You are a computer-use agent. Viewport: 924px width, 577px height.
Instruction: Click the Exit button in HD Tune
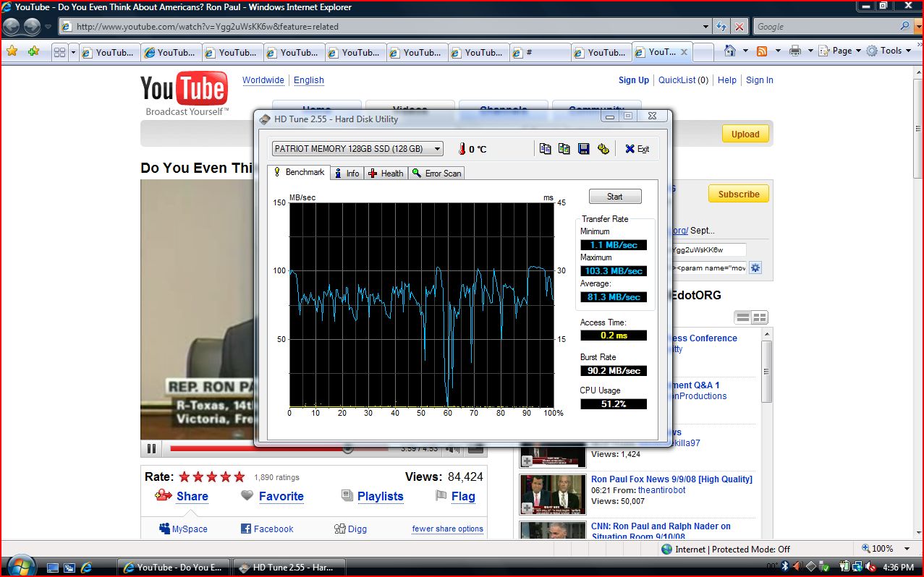click(637, 149)
